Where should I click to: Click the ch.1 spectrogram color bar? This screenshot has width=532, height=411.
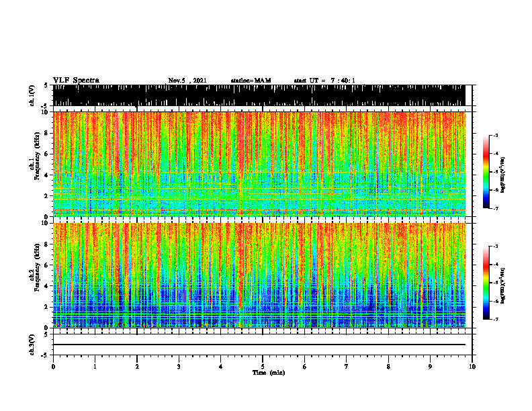(x=486, y=172)
